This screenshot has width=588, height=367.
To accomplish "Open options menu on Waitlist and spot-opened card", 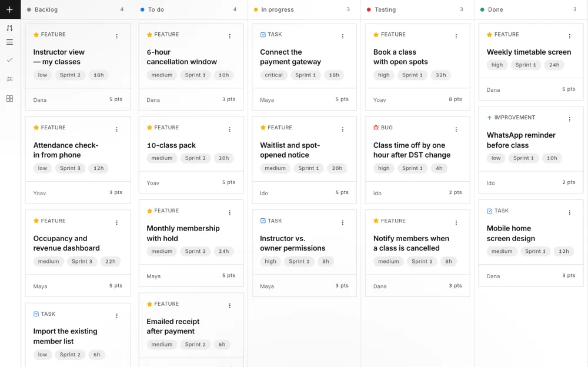I will coord(343,129).
